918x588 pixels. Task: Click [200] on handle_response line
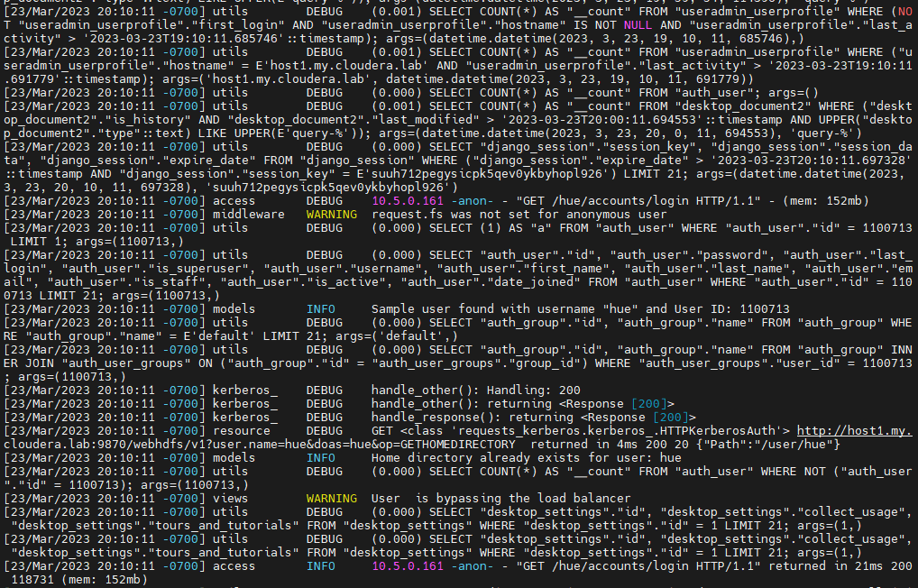[x=670, y=417]
